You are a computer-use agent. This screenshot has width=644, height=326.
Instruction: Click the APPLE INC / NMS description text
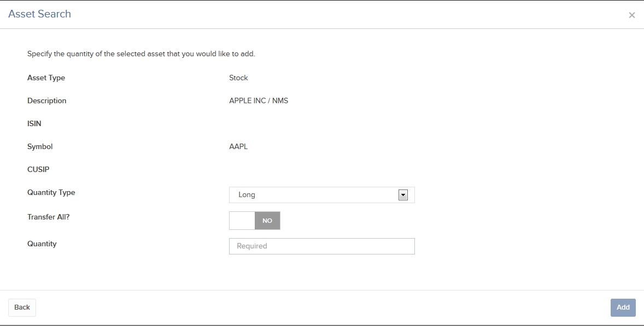click(x=259, y=101)
